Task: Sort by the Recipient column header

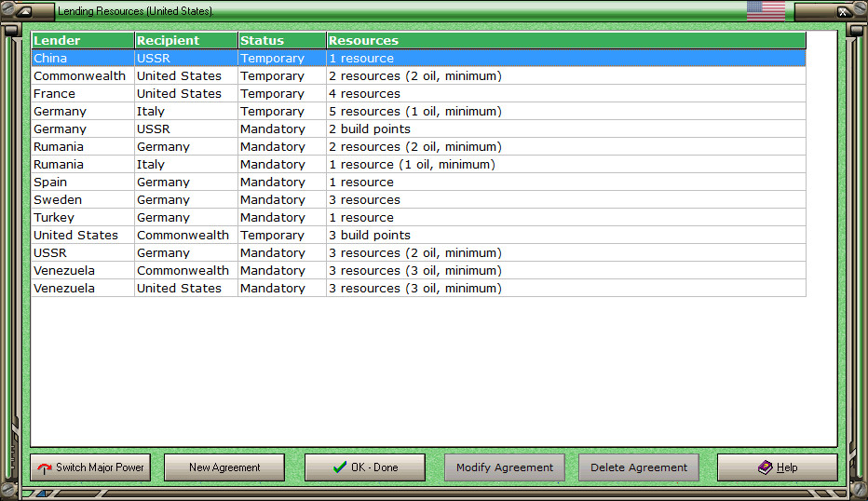Action: [x=186, y=40]
